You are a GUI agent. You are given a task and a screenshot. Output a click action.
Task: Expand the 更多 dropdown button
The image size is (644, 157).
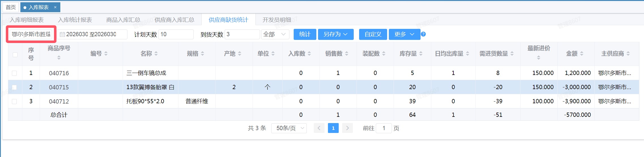point(404,34)
